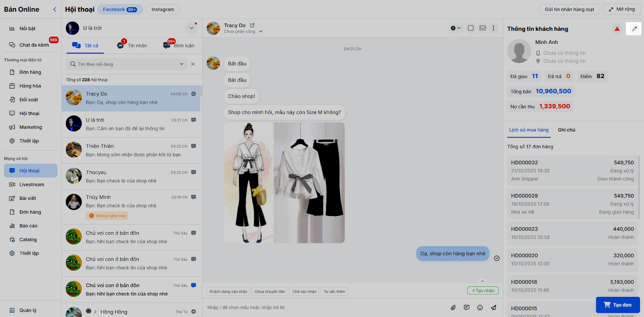Viewport: 644px width, 317px height.
Task: Open Tracy Do's profile external link icon
Action: 252,25
